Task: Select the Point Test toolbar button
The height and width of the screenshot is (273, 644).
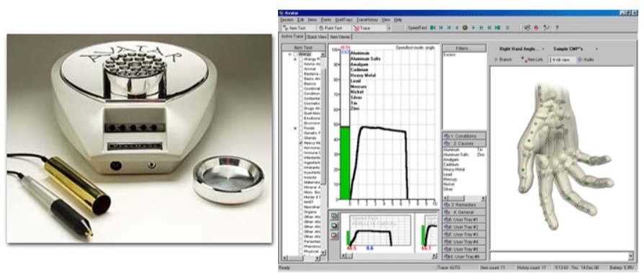Action: pos(334,28)
